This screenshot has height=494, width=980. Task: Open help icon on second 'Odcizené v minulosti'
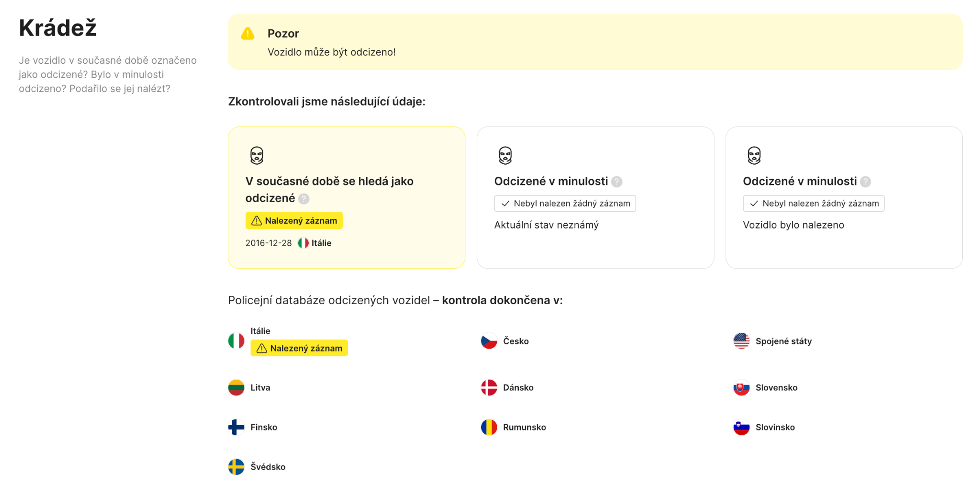[866, 182]
